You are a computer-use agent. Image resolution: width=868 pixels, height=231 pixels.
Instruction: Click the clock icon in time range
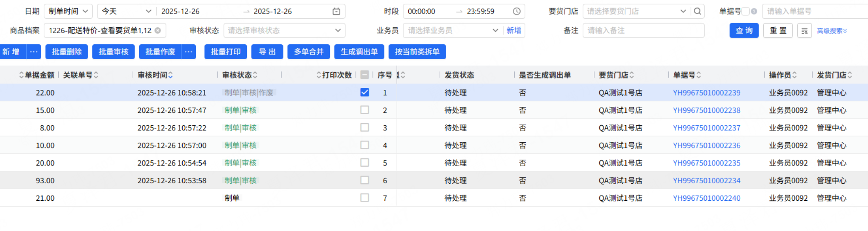[x=516, y=12]
